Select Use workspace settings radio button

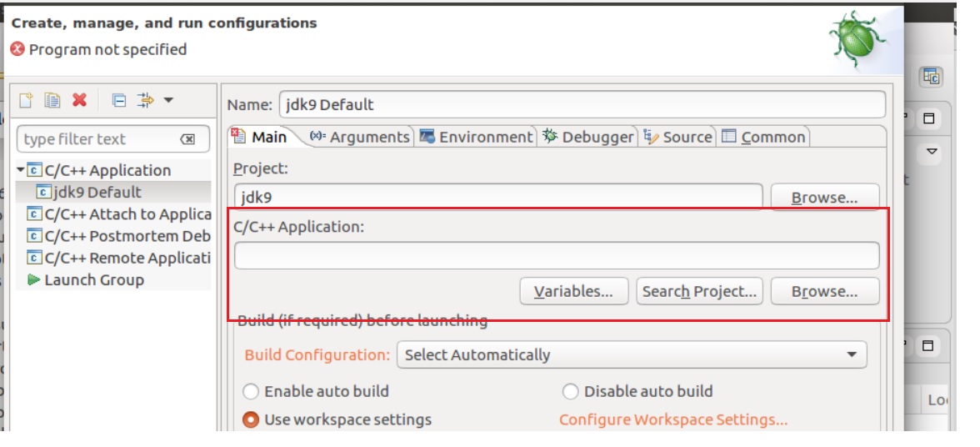251,419
